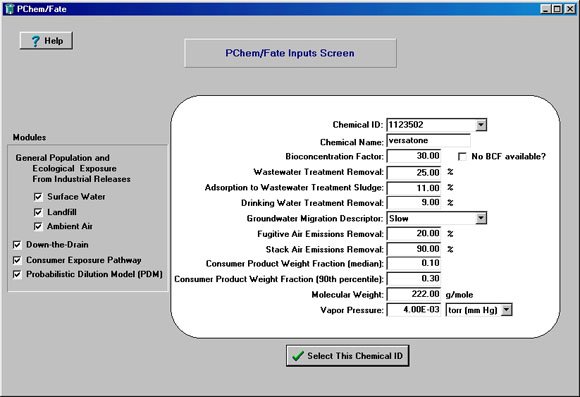Screen dimensions: 580x397
Task: Toggle the Ambient Air checkbox
Action: [38, 226]
